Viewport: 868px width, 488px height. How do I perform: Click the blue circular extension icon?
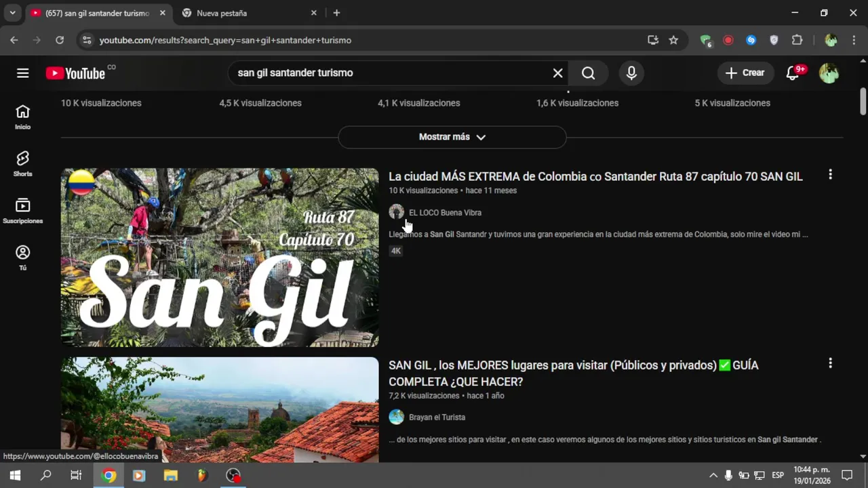coord(751,40)
